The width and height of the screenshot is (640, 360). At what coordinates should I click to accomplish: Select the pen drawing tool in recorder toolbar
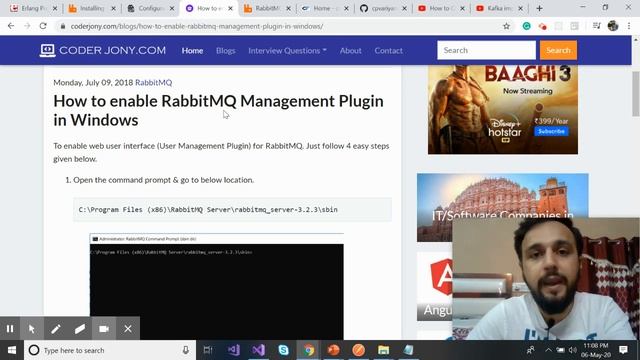coord(56,329)
